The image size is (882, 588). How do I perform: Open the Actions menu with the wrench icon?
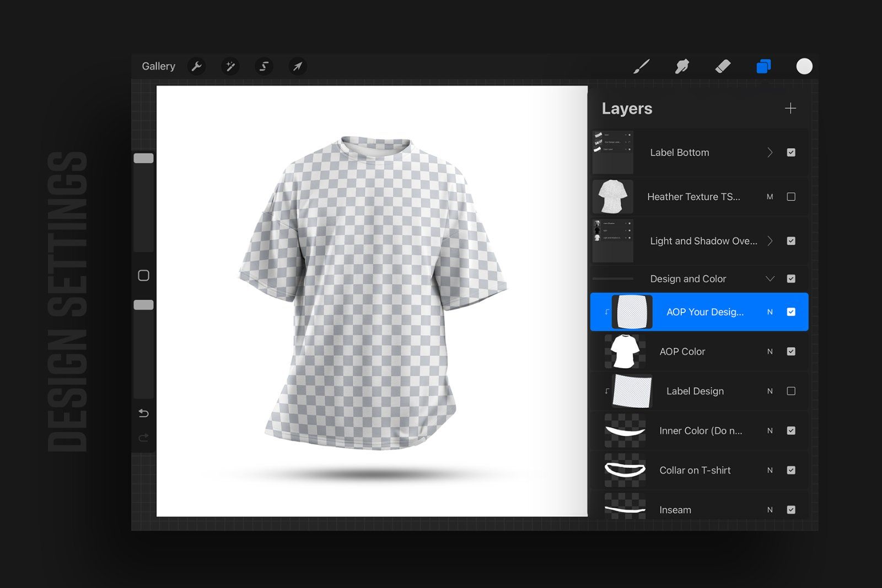(x=197, y=66)
